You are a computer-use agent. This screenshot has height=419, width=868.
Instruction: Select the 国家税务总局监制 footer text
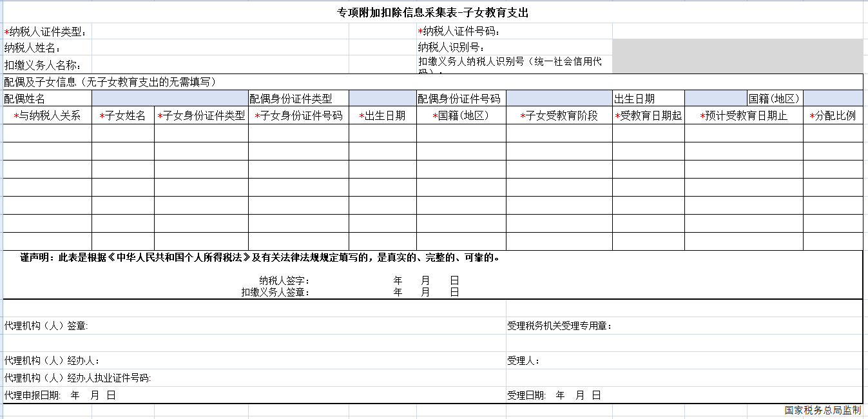[823, 410]
